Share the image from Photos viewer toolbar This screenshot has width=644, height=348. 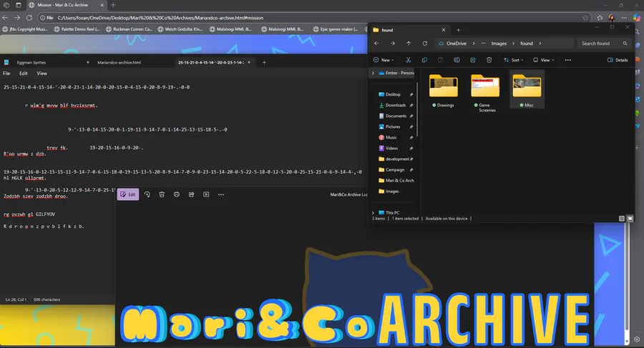coord(191,194)
